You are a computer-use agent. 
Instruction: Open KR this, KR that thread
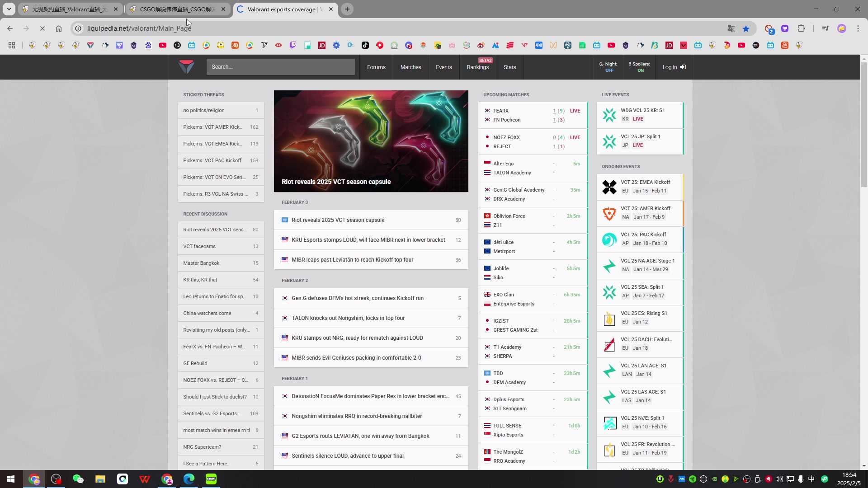click(221, 280)
